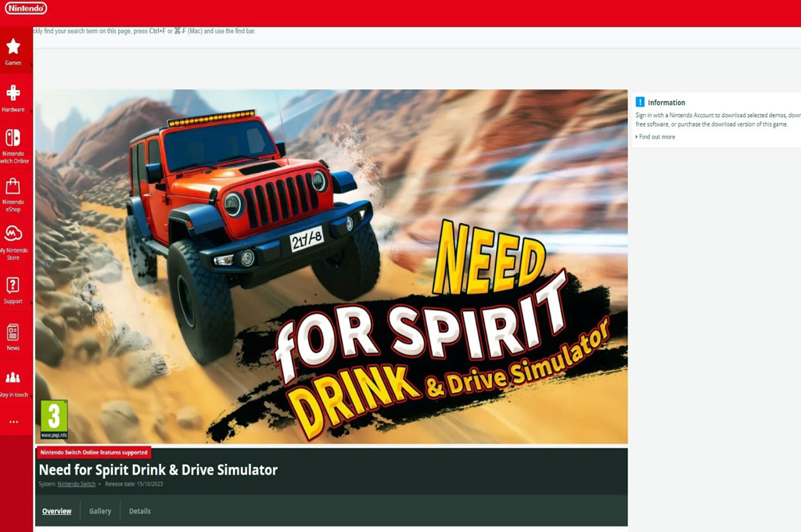Click the 'Release date: 15/10/2023' text
Viewport: 801px width, 532px height.
tap(134, 484)
